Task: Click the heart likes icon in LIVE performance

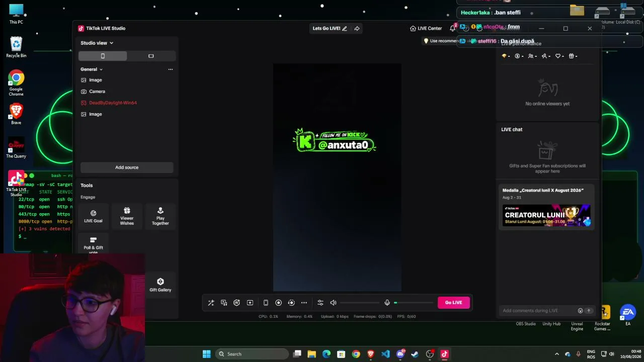Action: coord(558,56)
